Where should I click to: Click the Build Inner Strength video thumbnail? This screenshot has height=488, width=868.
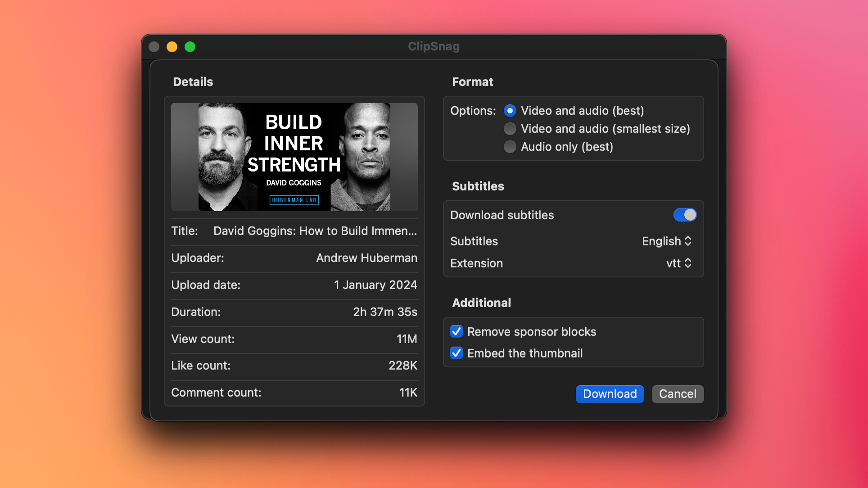click(x=294, y=157)
